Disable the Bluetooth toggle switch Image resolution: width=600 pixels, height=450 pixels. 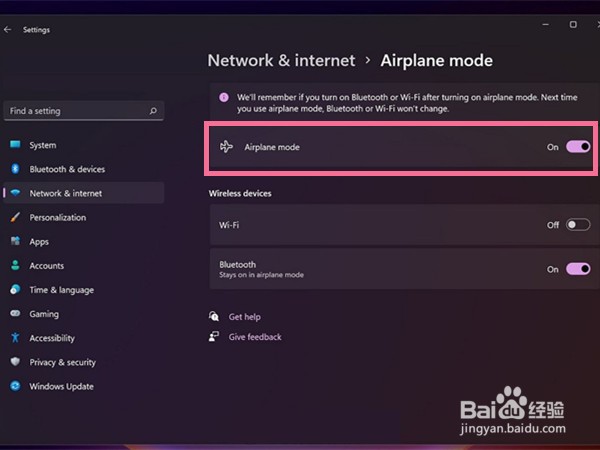click(578, 269)
